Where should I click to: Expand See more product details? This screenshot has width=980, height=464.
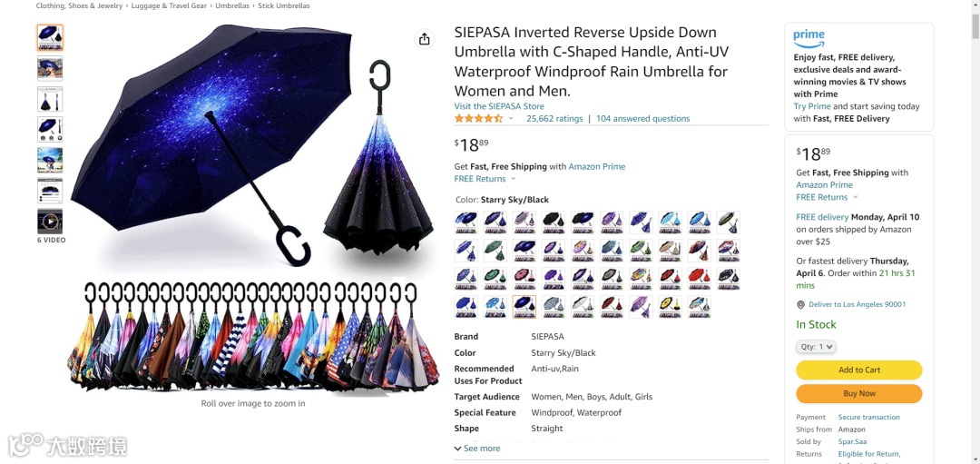477,449
